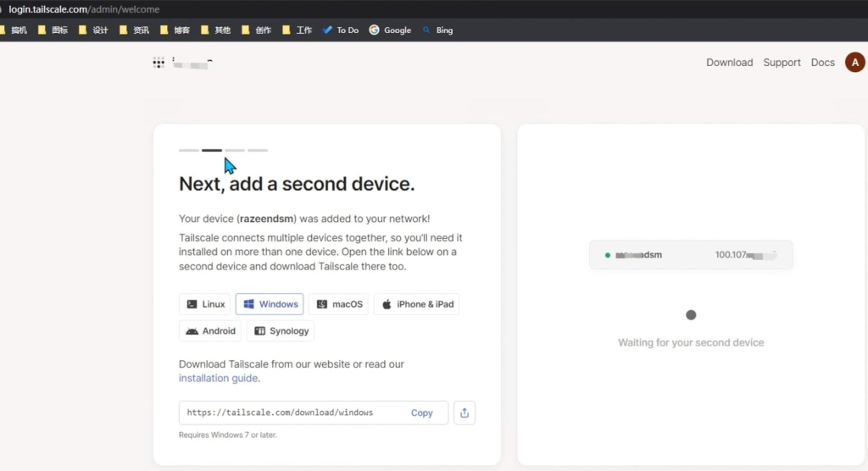Copy the Windows download URL

421,413
